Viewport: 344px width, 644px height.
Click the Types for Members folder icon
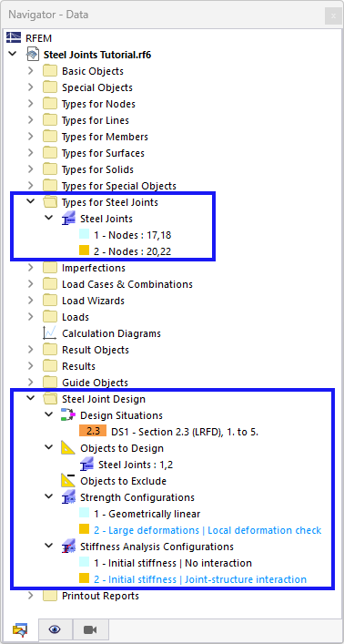pos(50,137)
